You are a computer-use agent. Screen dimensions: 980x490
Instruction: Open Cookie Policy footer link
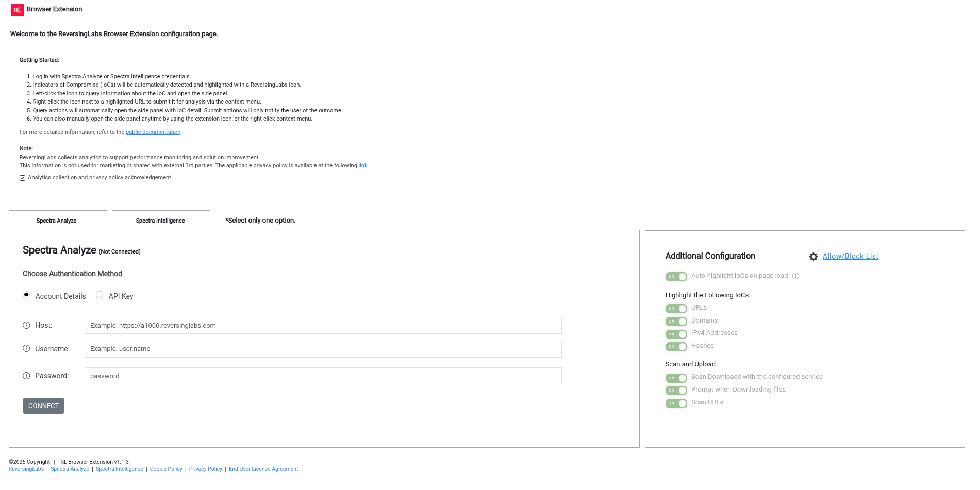166,469
